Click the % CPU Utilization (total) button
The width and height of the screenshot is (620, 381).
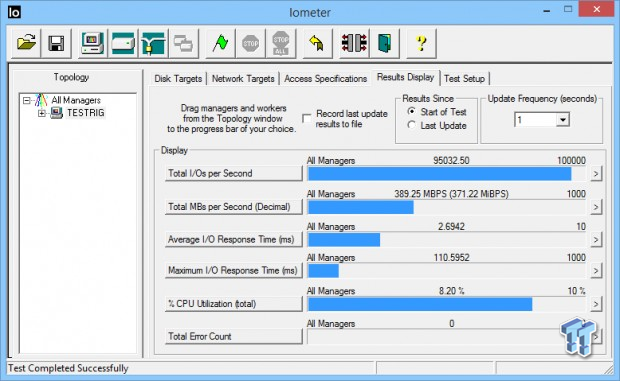click(x=233, y=304)
